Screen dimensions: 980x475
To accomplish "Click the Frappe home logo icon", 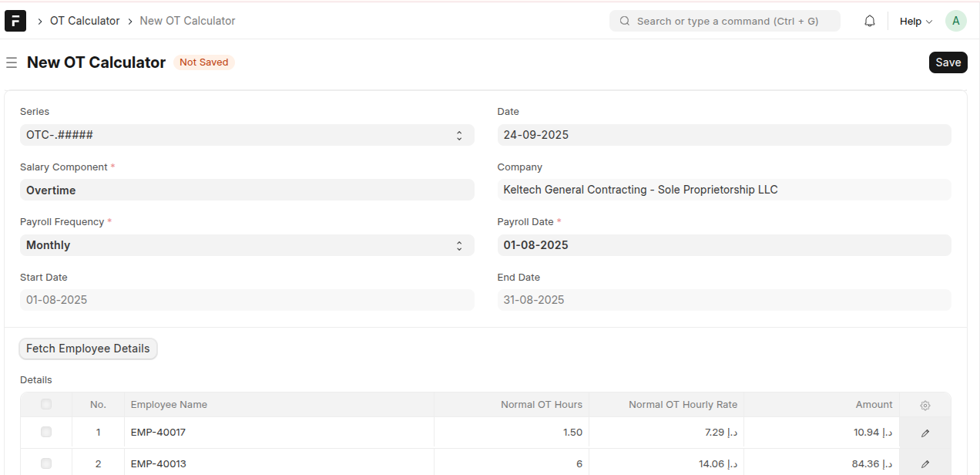I will coord(15,21).
